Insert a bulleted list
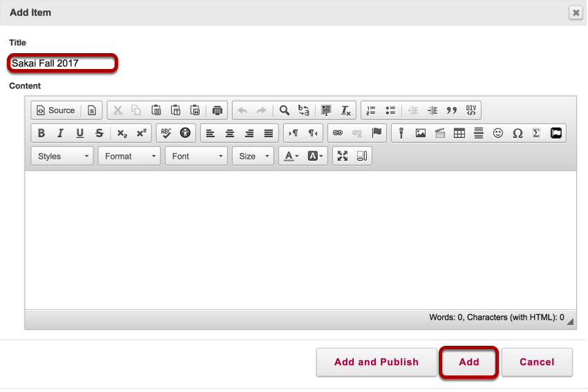Viewport: 588px width, 392px height. (390, 110)
